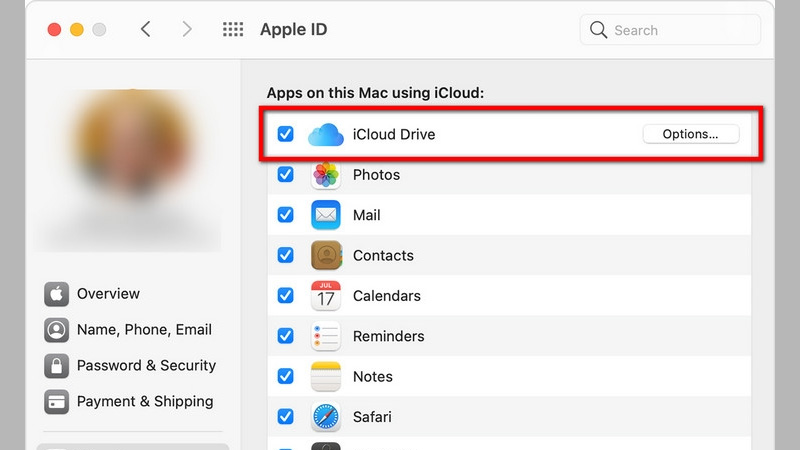This screenshot has height=450, width=800.
Task: Click the iCloud Drive cloud icon
Action: point(326,135)
